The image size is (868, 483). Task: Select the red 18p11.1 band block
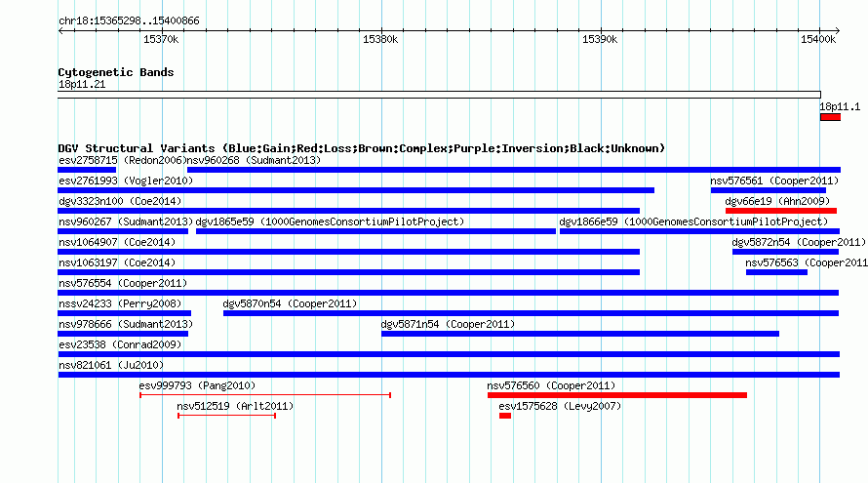pyautogui.click(x=830, y=117)
